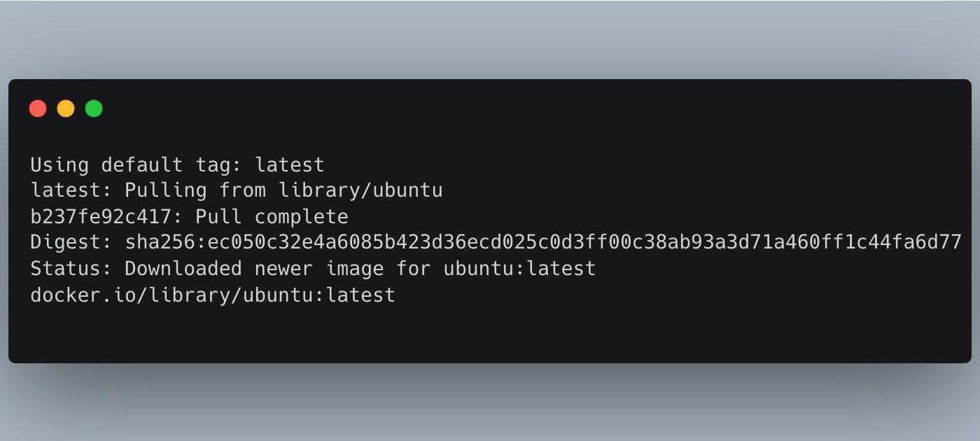Screen dimensions: 980x441
Task: Click the sha256 hash string
Action: coord(543,242)
